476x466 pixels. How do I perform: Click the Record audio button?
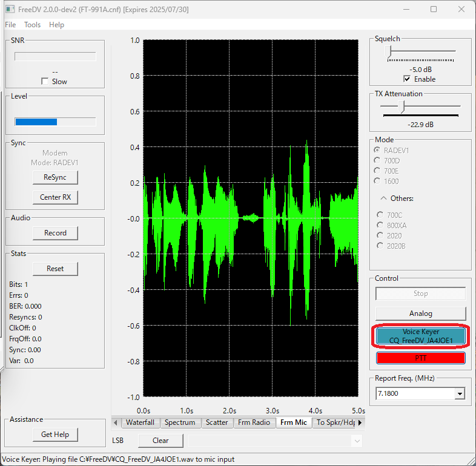(55, 233)
